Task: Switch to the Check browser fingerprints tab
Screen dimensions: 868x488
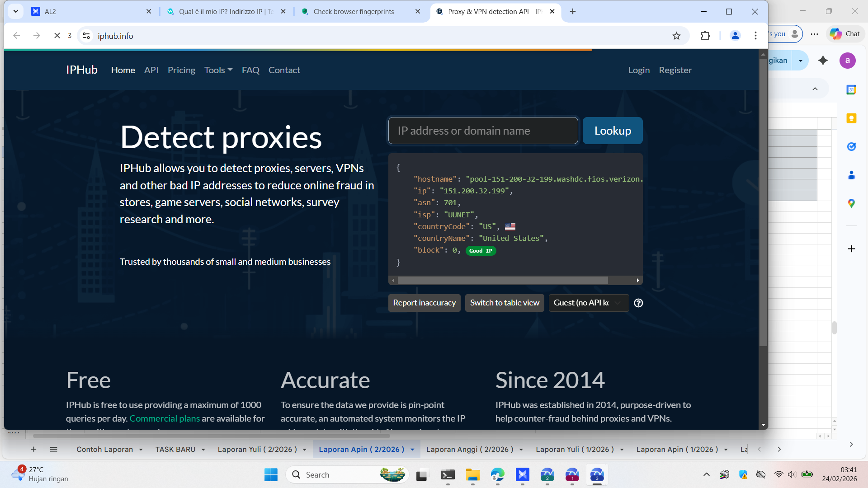Action: click(354, 12)
